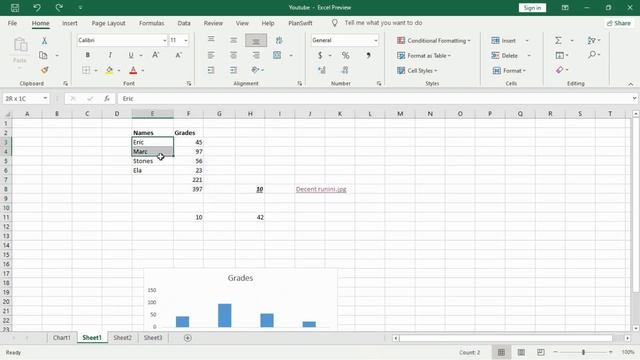Add a new sheet with plus button
The width and height of the screenshot is (640, 360).
click(x=187, y=338)
